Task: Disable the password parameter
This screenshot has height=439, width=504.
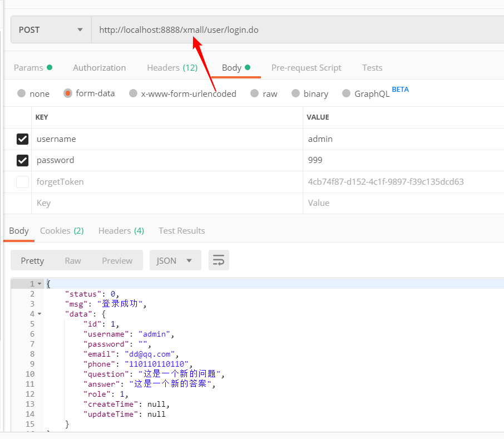Action: (x=22, y=160)
